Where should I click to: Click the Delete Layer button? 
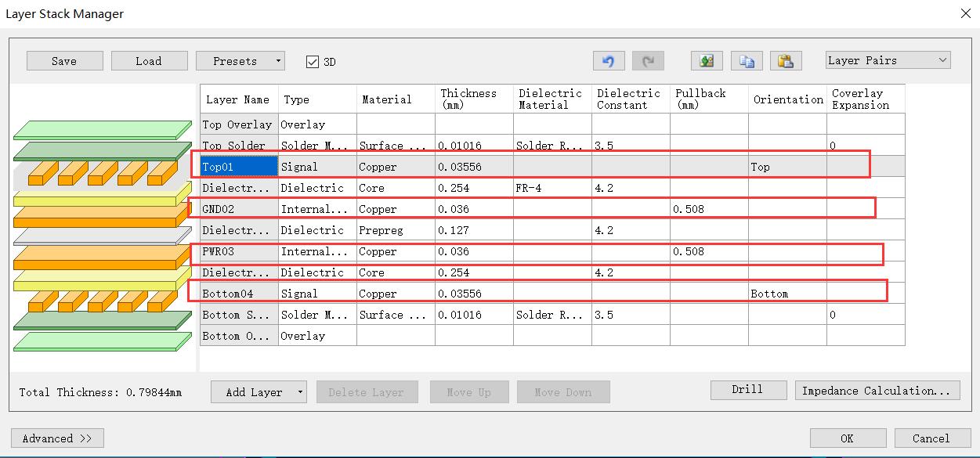367,392
